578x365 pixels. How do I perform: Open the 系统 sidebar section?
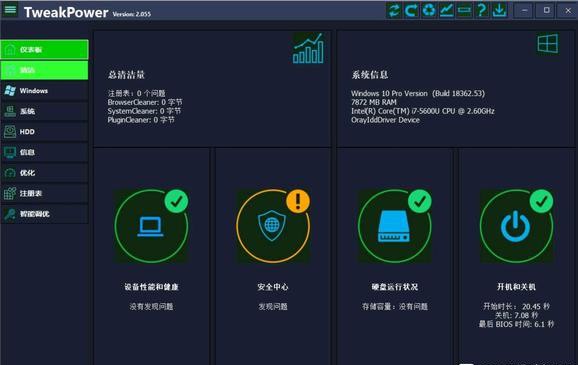point(44,111)
